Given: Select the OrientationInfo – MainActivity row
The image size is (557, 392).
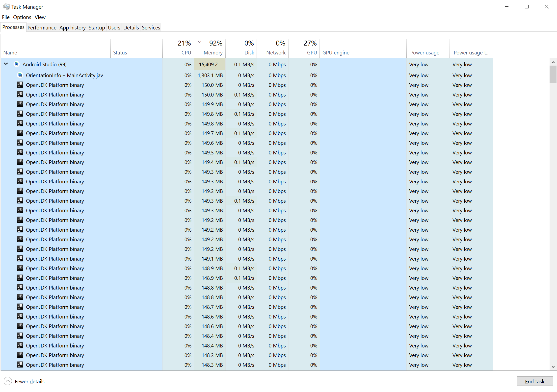Looking at the screenshot, I should pyautogui.click(x=247, y=75).
